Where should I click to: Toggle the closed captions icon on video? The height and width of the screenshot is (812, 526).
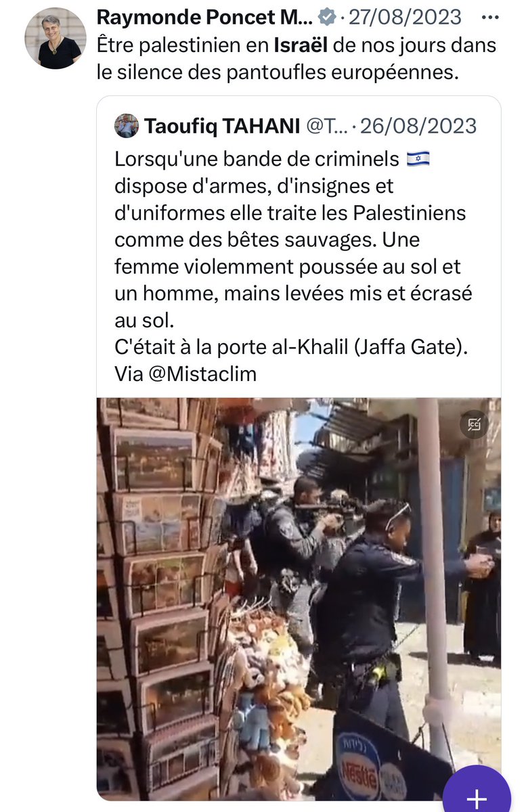[473, 425]
